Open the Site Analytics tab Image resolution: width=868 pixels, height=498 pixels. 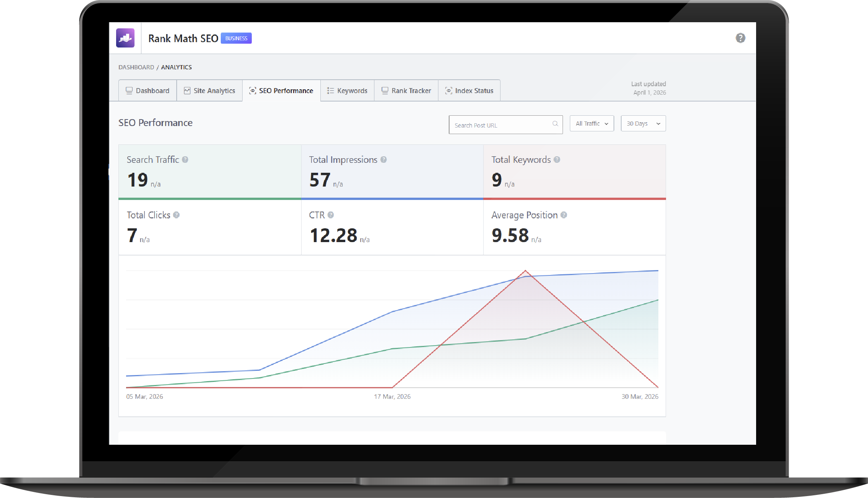tap(210, 91)
